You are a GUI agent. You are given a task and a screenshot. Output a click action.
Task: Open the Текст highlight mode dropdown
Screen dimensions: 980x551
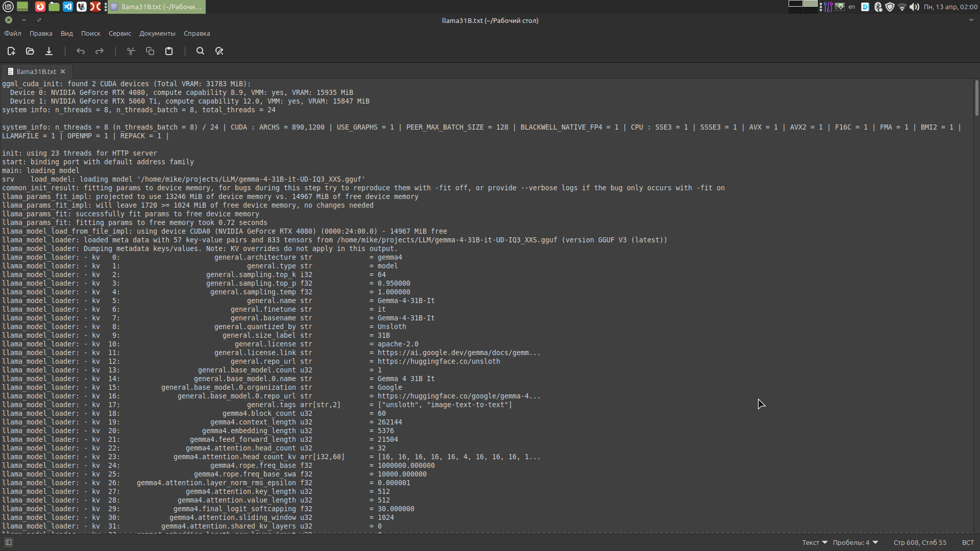click(814, 542)
